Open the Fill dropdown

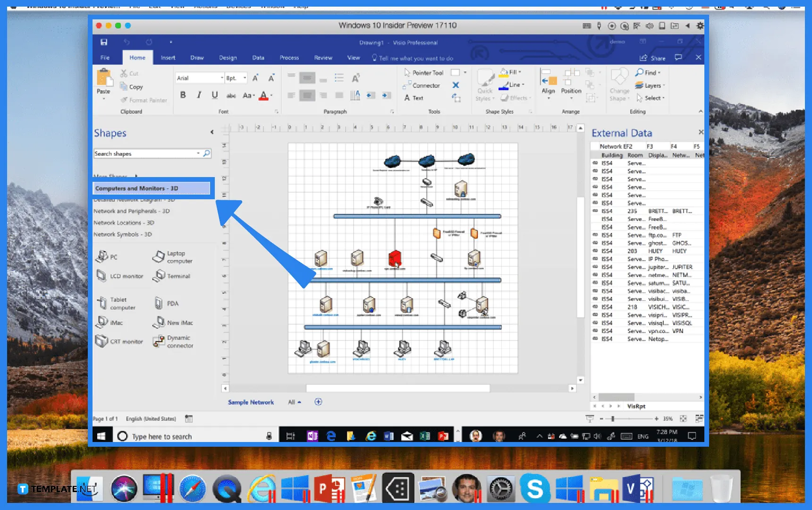[520, 71]
